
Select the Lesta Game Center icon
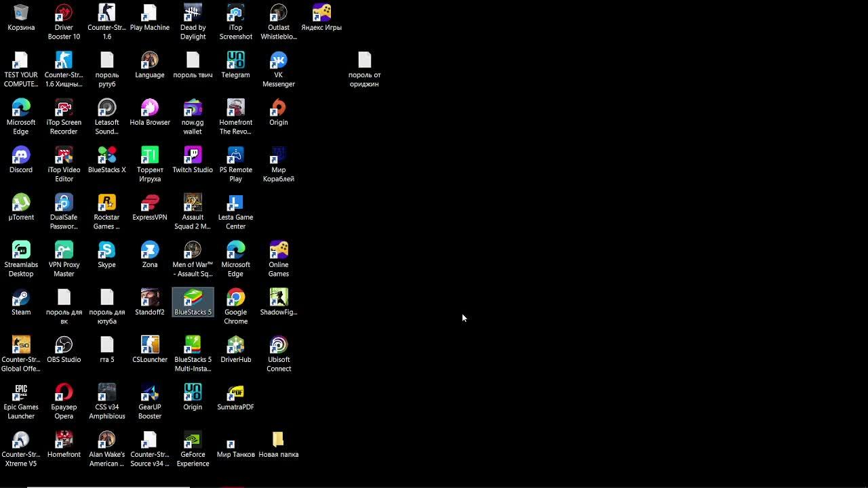pyautogui.click(x=235, y=211)
